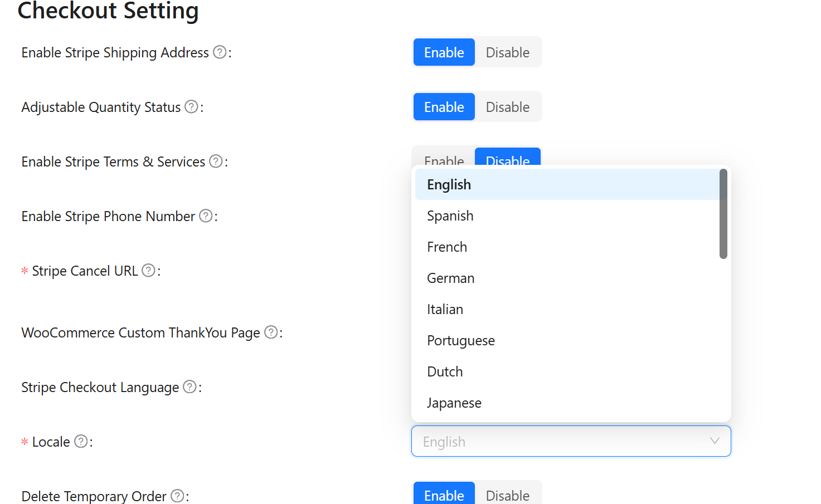This screenshot has height=504, width=821.
Task: Click help icon for WooCommerce Custom ThankYou Page
Action: 271,332
